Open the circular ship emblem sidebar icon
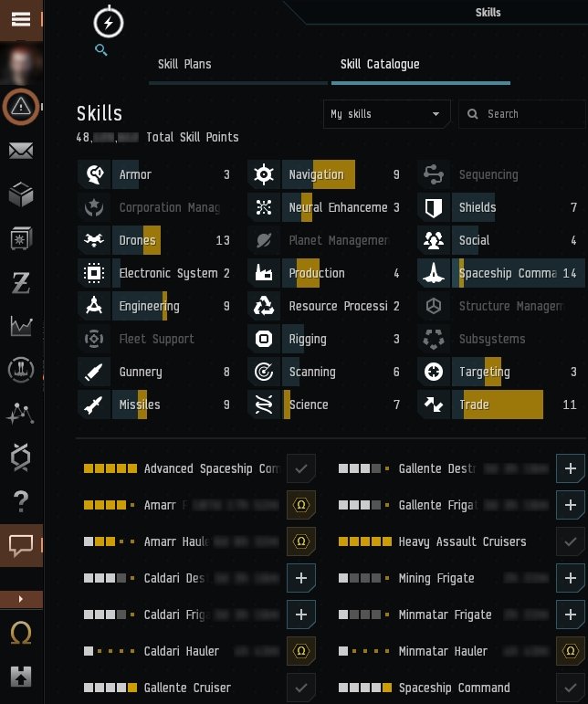The image size is (588, 704). point(21,370)
